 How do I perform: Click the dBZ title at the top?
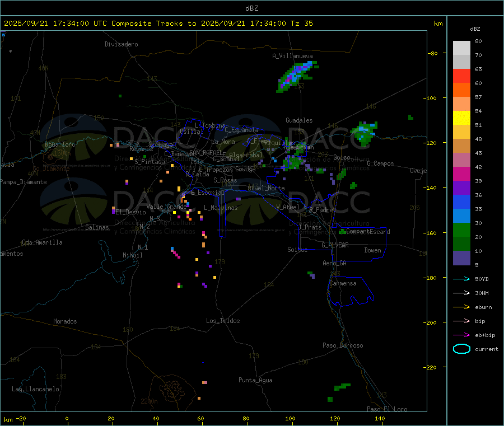[251, 8]
